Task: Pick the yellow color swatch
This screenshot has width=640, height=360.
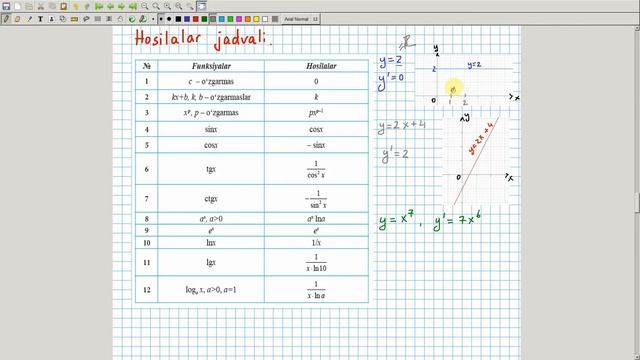Action: pos(256,19)
